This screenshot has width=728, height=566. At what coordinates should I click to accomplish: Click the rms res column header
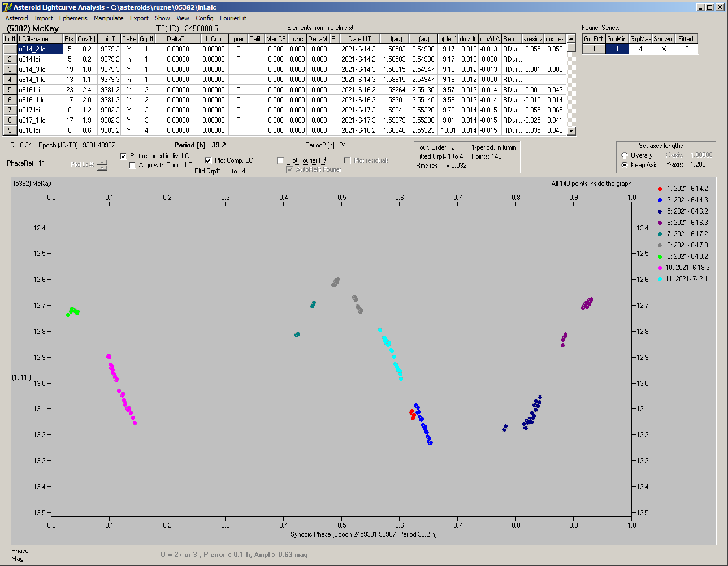[554, 39]
